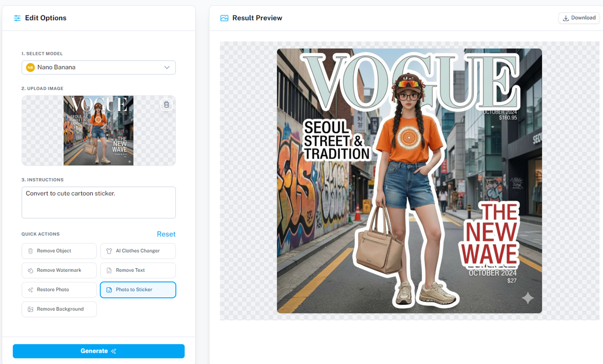Click the Photo to Sticker icon
The height and width of the screenshot is (364, 603).
coord(109,290)
